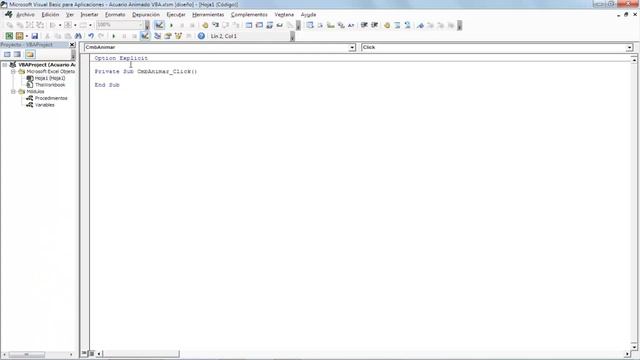Open the Ayuda menu
Screen dimensions: 640x360
coord(308,15)
